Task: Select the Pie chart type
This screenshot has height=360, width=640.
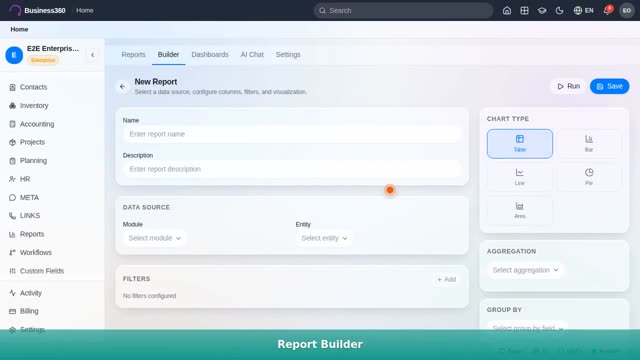Action: (x=589, y=177)
